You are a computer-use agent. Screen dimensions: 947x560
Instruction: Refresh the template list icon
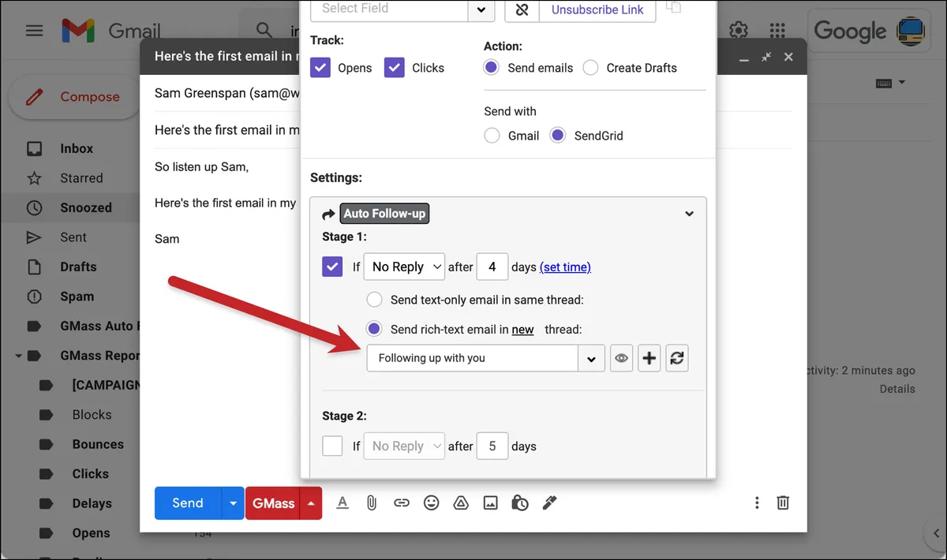click(677, 358)
